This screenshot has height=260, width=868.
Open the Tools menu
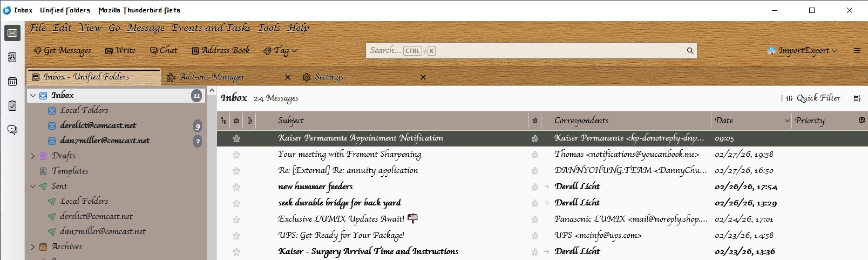click(x=269, y=28)
